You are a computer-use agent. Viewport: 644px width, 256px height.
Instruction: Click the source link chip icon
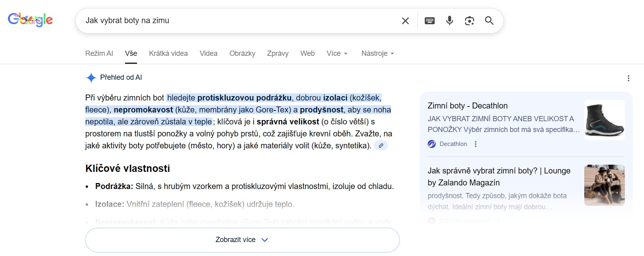point(381,146)
